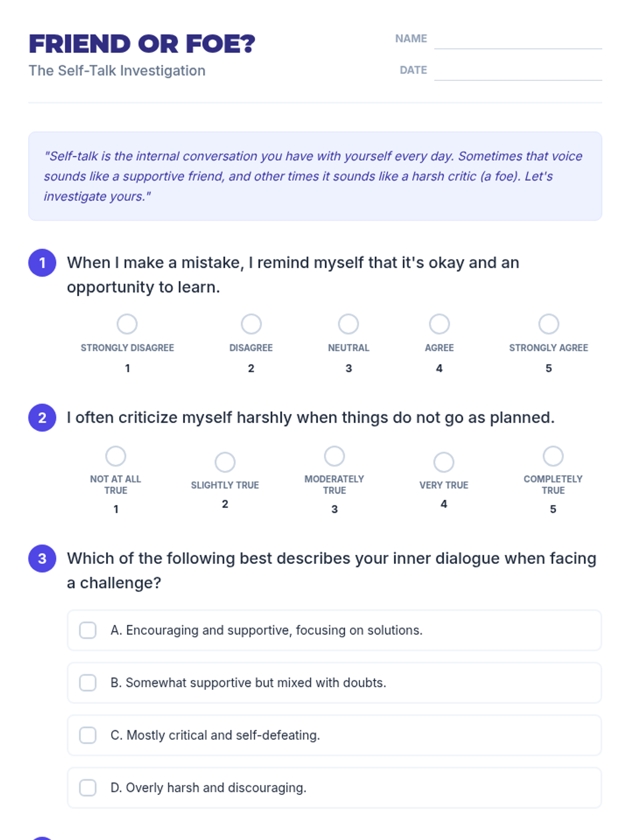Click the question 2 number badge
The width and height of the screenshot is (630, 840).
click(43, 417)
